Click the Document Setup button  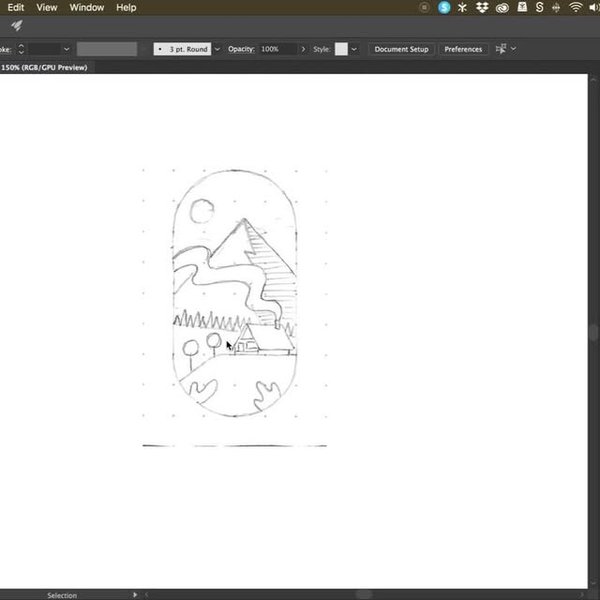coord(401,48)
